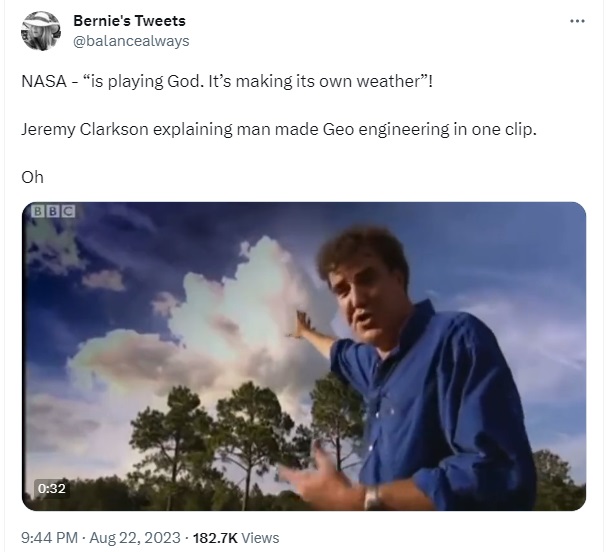The image size is (608, 552).
Task: Select the line mentioning Jeremy Clarkson
Action: click(279, 129)
